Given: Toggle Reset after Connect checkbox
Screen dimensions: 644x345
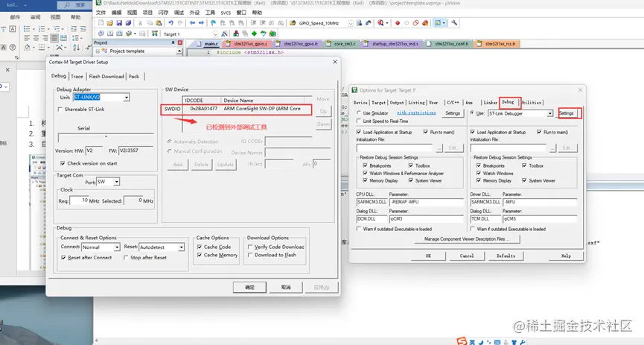Looking at the screenshot, I should coord(63,257).
